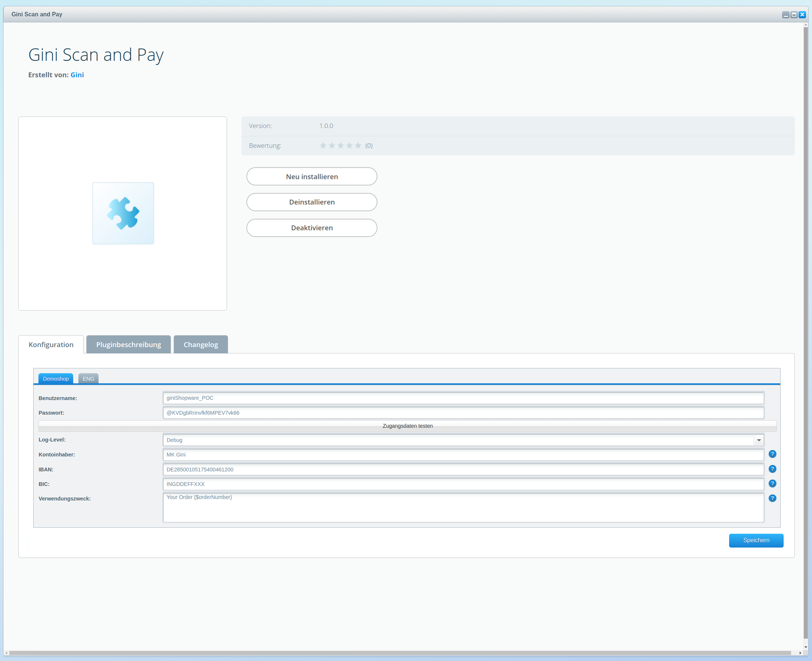This screenshot has height=661, width=812.
Task: Click the rating stars under Bewertung
Action: 340,146
